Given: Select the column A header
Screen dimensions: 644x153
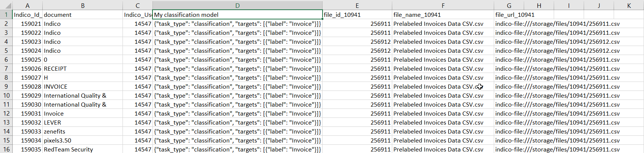Looking at the screenshot, I should (x=27, y=5).
